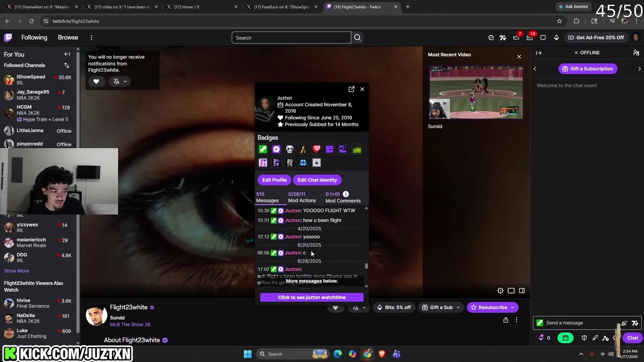Expand the Gift a Sub dropdown
This screenshot has height=362, width=644.
point(458,308)
